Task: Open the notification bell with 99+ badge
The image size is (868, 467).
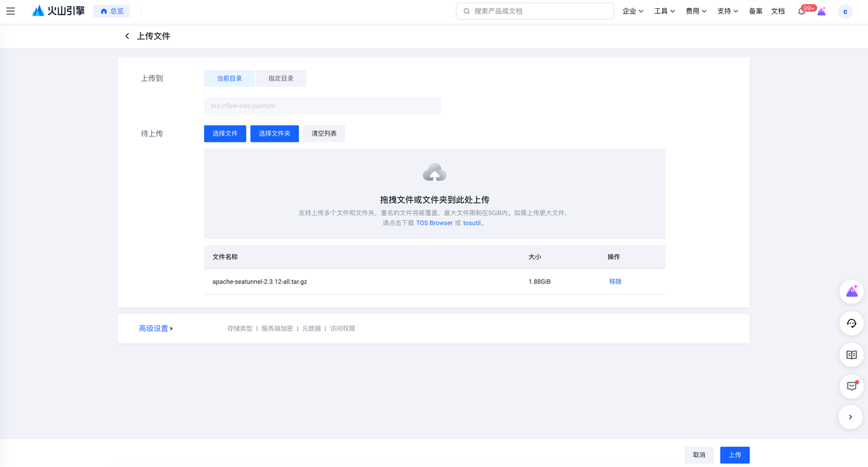Action: point(802,11)
